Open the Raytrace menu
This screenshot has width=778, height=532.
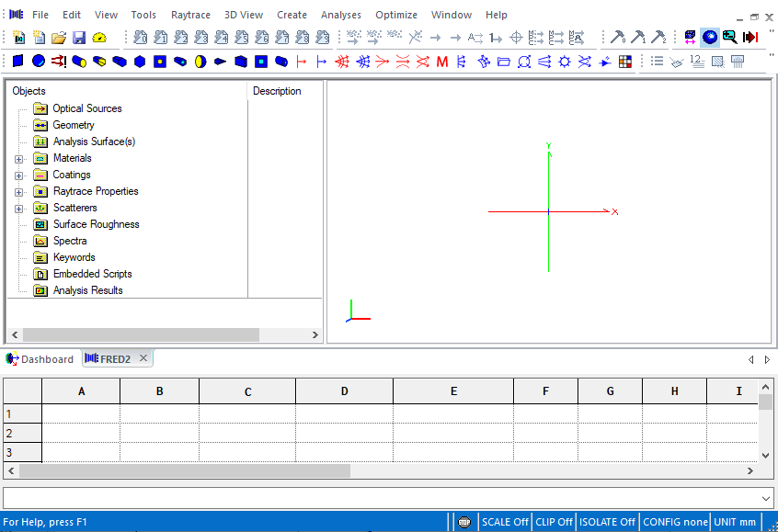(189, 15)
